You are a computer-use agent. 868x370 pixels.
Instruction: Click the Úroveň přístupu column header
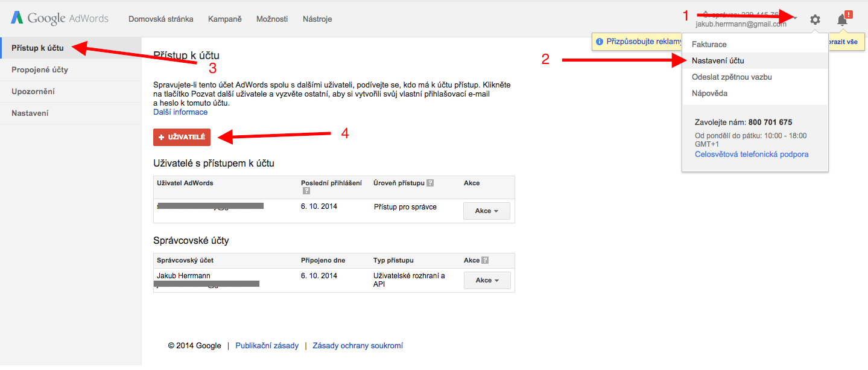pos(399,183)
